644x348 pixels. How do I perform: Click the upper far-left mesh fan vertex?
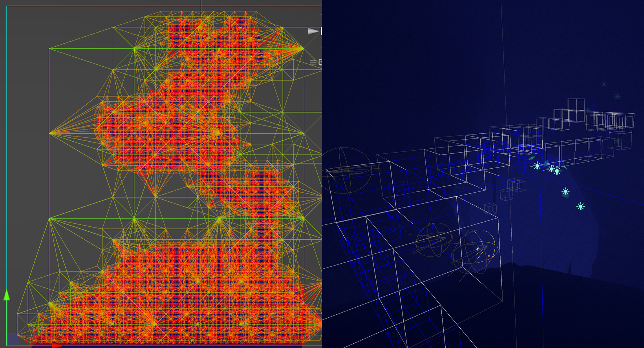click(50, 133)
